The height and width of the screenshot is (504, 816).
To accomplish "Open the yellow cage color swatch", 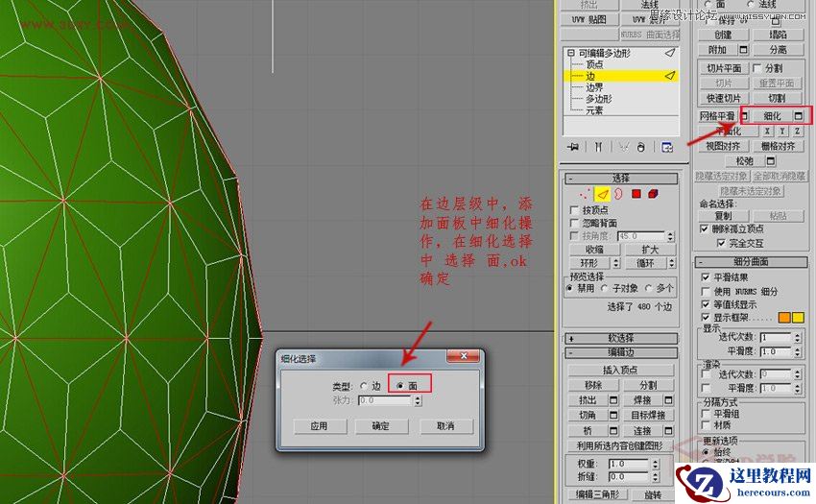I will (x=797, y=317).
